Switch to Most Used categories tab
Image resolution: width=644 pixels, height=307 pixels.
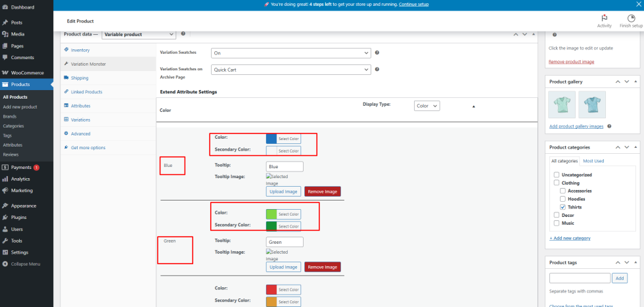tap(593, 161)
